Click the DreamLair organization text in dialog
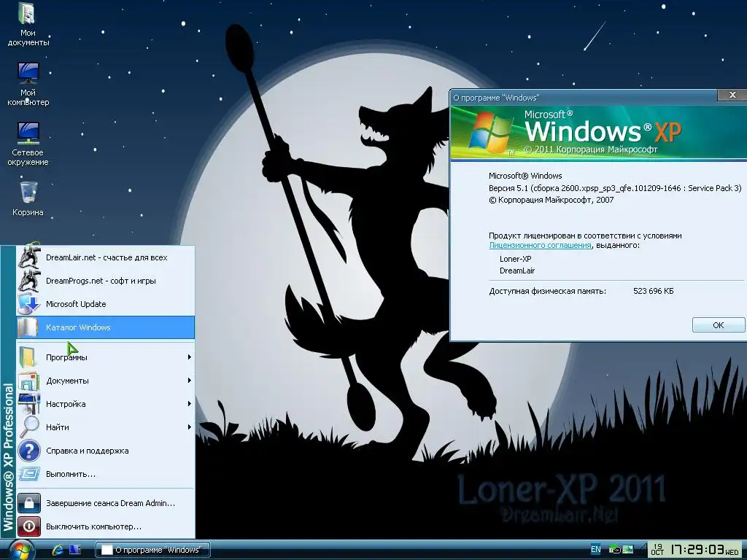This screenshot has width=747, height=560. [517, 271]
